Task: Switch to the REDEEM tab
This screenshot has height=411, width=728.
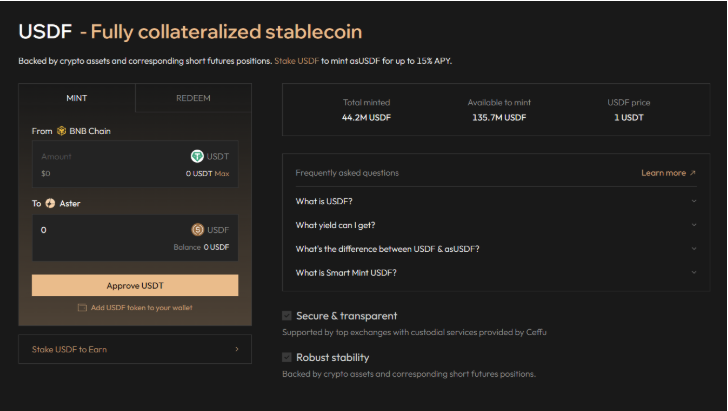Action: click(193, 98)
